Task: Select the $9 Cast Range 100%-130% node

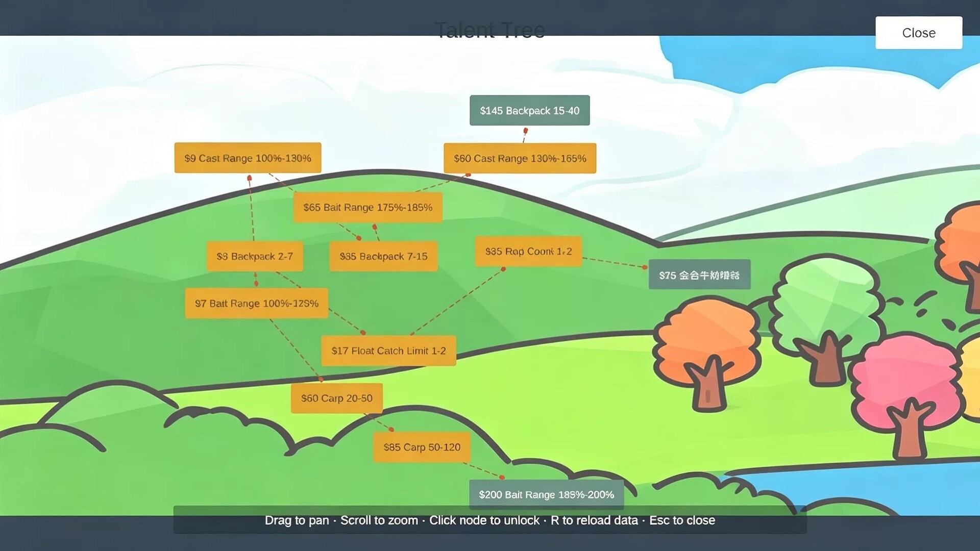Action: coord(248,158)
